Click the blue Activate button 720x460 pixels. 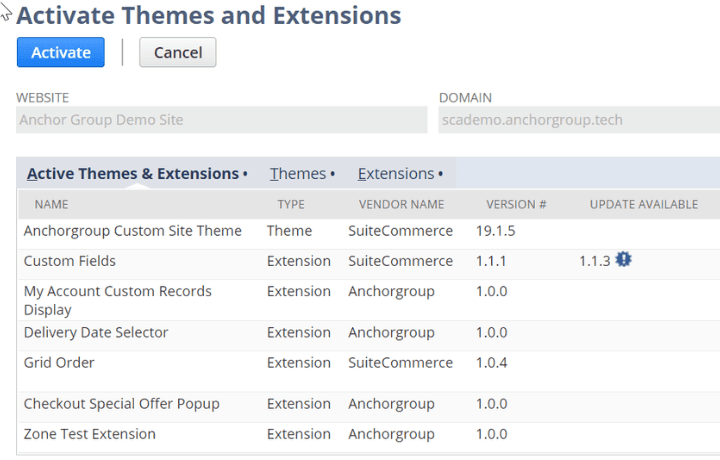point(60,53)
